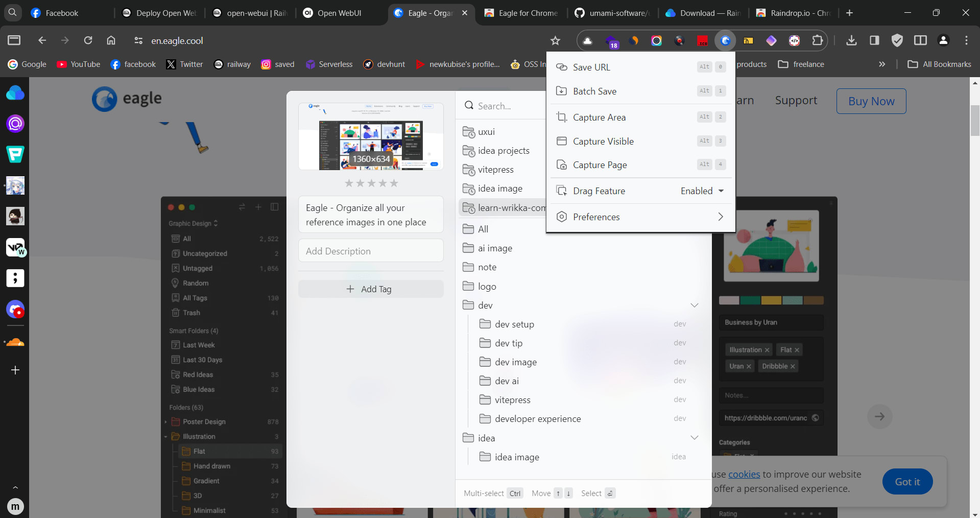Open the Graphic Design library switcher
The image size is (980, 518).
193,224
